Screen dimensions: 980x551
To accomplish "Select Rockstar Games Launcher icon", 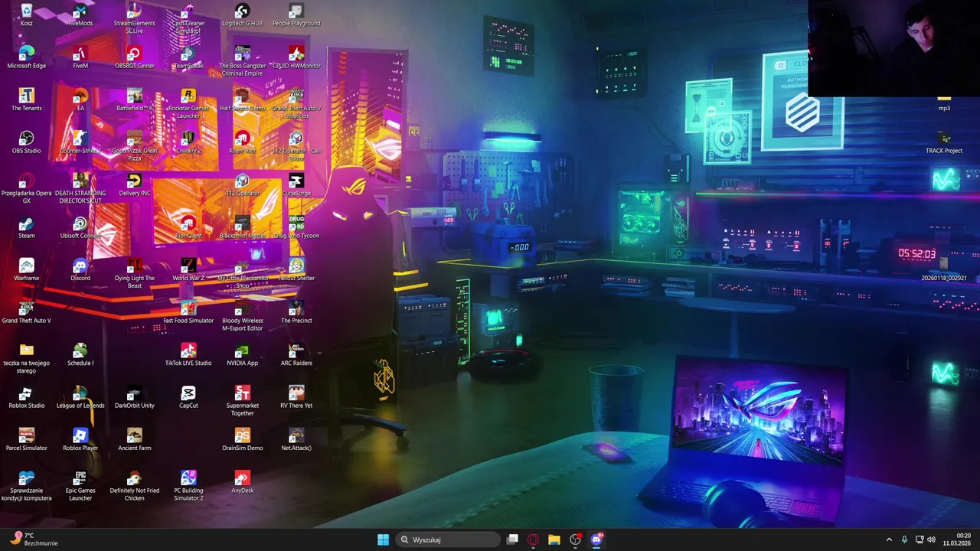I will click(188, 103).
